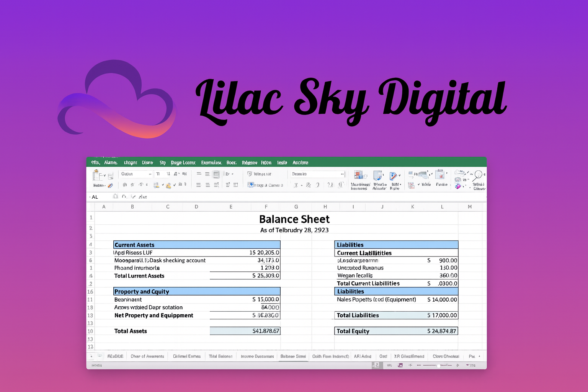This screenshot has width=588, height=392.
Task: Select the Format Painter icon
Action: [x=110, y=186]
